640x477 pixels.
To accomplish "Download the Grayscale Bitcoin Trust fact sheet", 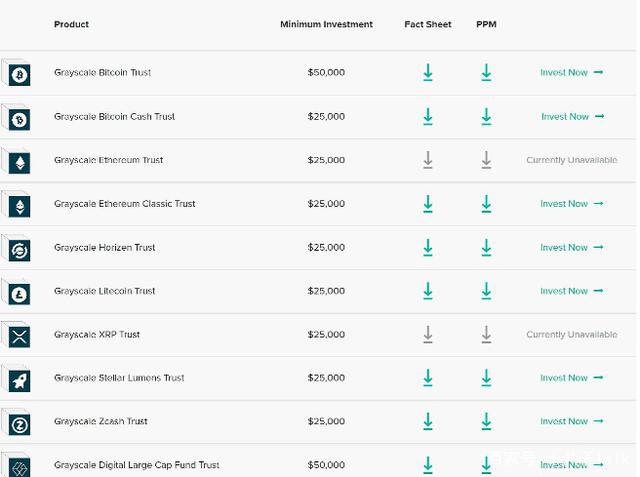I will (x=428, y=73).
